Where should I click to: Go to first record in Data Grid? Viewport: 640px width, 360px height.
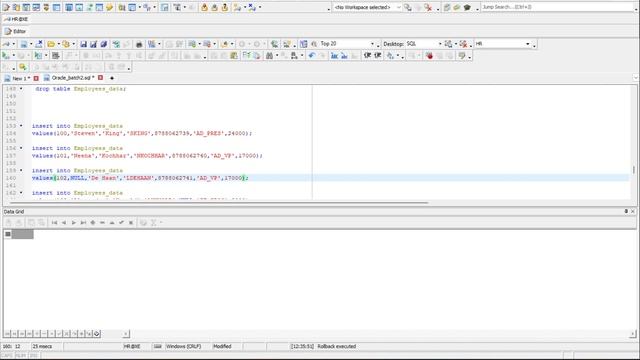click(54, 223)
